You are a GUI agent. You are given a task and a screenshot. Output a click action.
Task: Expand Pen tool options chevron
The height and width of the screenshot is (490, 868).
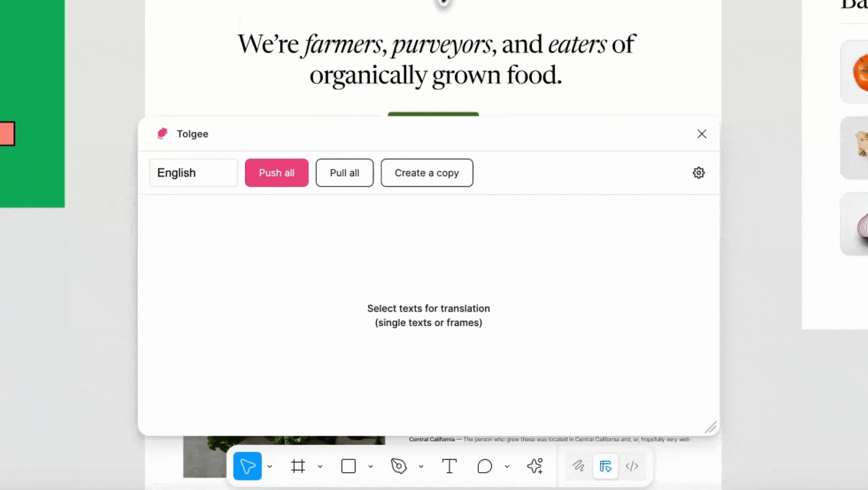[421, 467]
